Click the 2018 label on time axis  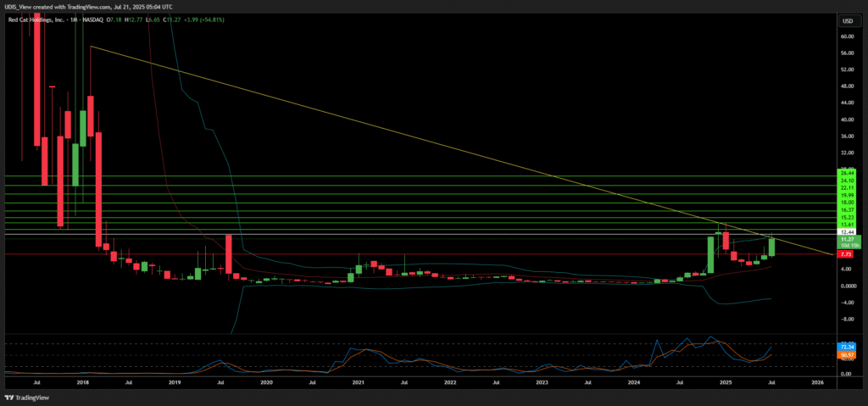[83, 383]
